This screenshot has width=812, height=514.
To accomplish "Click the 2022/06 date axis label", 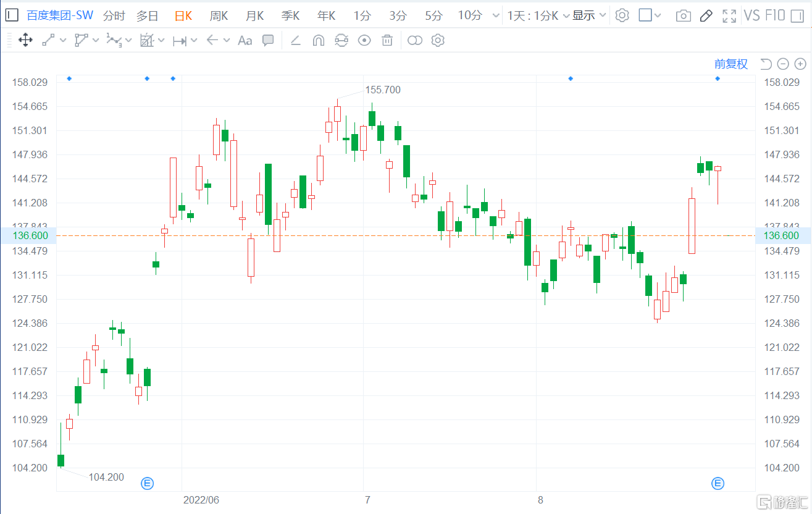I will pos(201,499).
